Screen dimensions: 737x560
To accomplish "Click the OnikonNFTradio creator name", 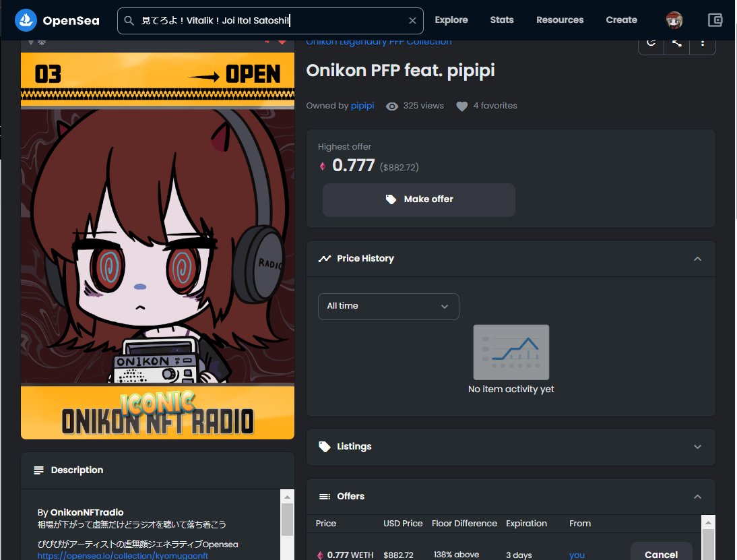I will tap(87, 513).
